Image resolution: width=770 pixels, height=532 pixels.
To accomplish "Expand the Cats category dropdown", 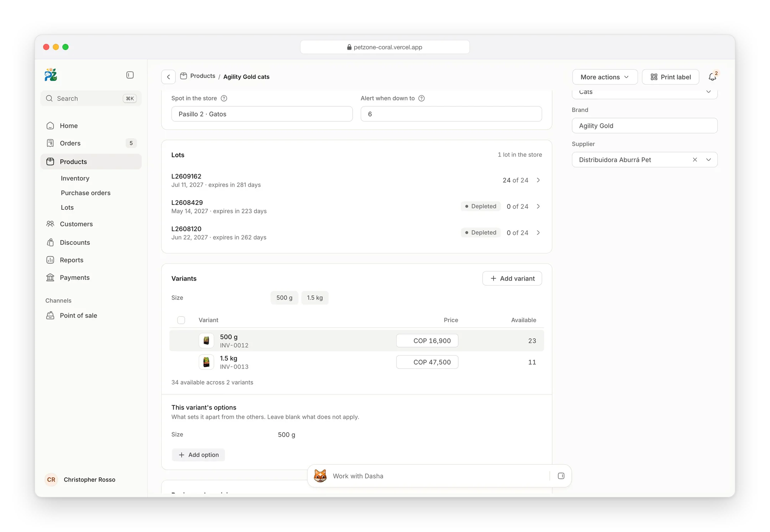I will point(644,92).
